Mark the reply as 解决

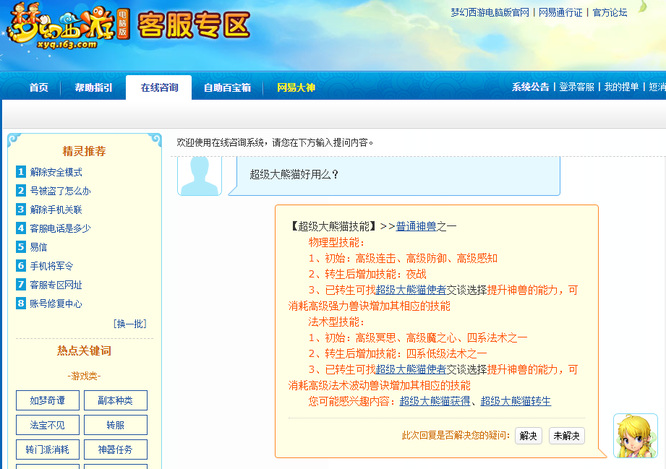(x=528, y=436)
